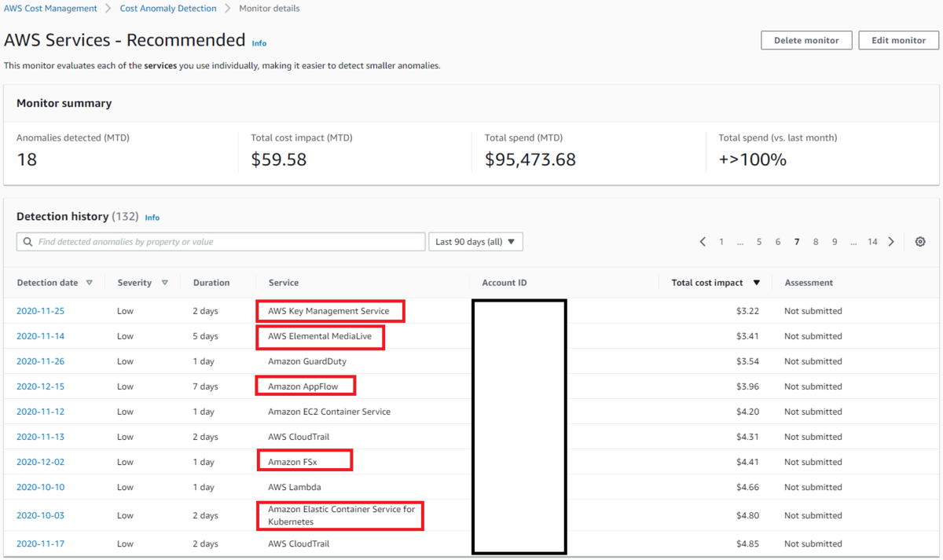This screenshot has height=560, width=943.
Task: Jump to page 8 of results
Action: (x=816, y=242)
